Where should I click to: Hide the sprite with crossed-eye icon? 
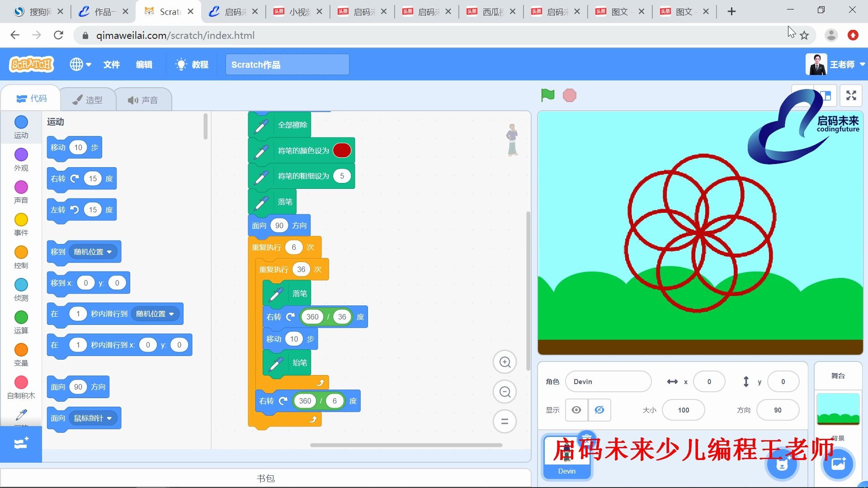tap(599, 410)
